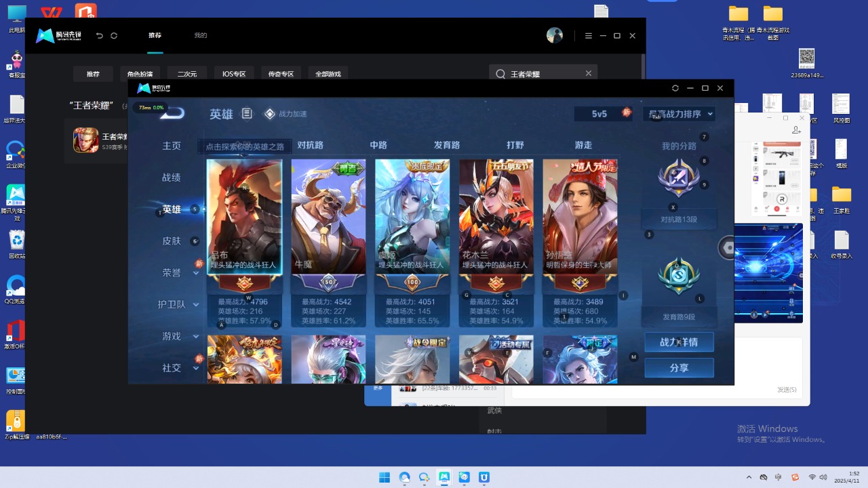
Task: Click the 我的分路 heading
Action: pos(679,146)
